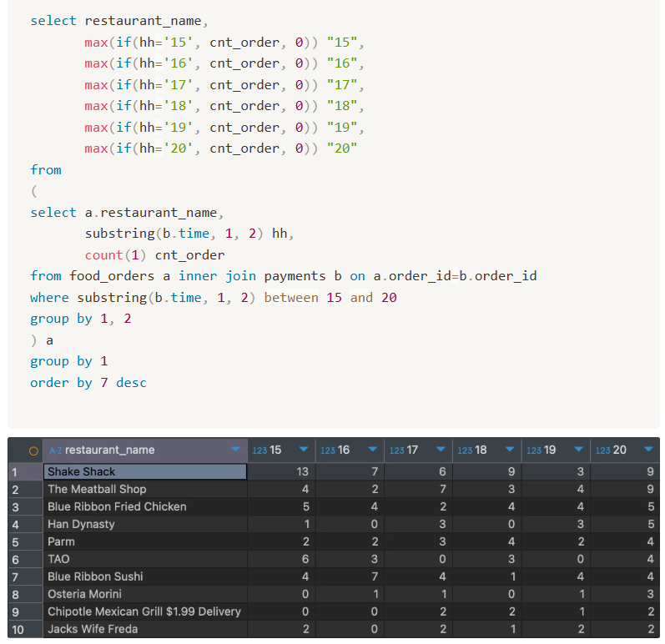
Task: Select the Shake Shack cell
Action: point(145,472)
